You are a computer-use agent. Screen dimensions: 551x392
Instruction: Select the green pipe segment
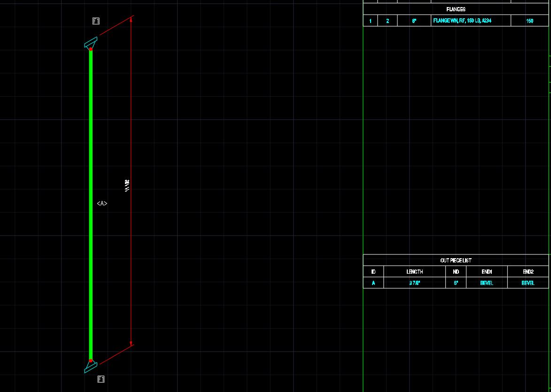pyautogui.click(x=91, y=202)
